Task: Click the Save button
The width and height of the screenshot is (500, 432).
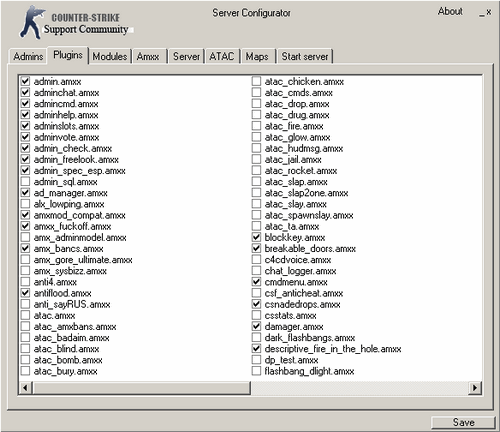Action: (x=463, y=422)
